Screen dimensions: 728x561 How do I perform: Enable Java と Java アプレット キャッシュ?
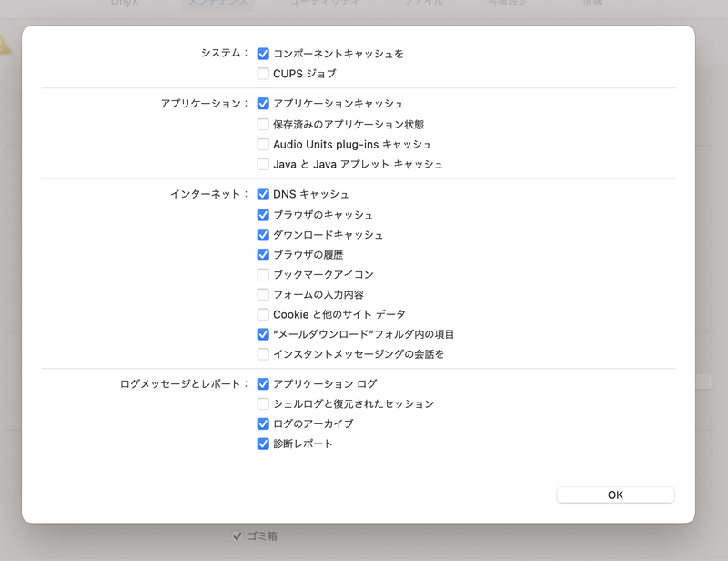(264, 164)
